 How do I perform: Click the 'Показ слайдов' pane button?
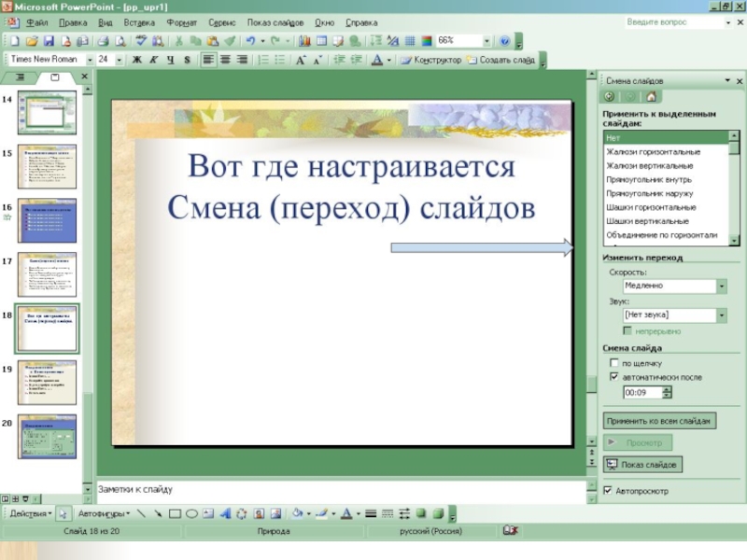643,464
